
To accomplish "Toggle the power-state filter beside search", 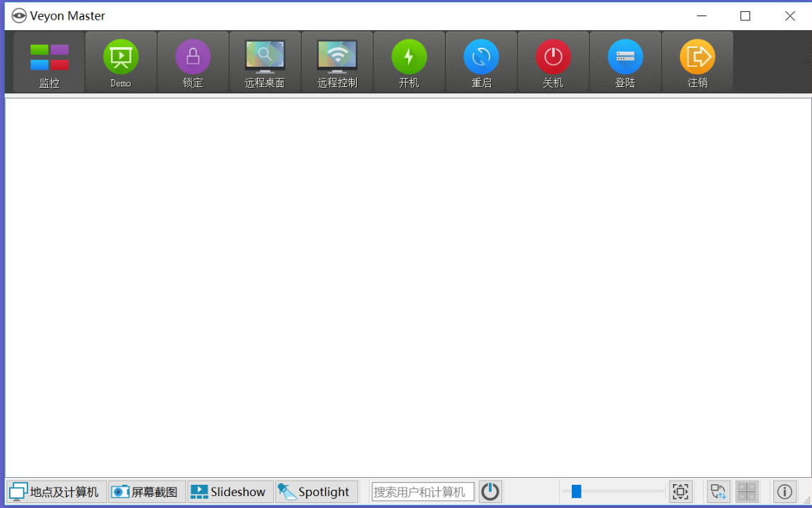I will point(490,491).
